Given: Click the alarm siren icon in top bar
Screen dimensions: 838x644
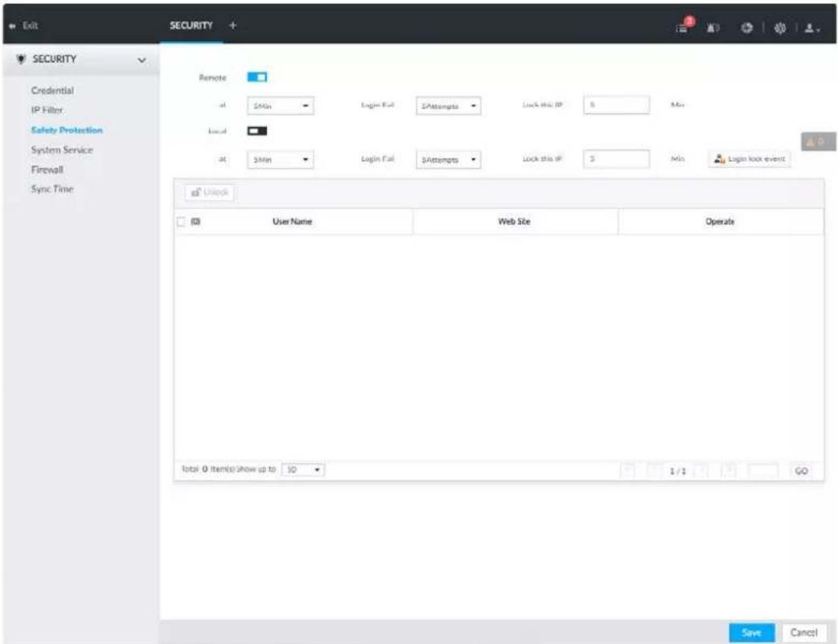Looking at the screenshot, I should point(713,28).
